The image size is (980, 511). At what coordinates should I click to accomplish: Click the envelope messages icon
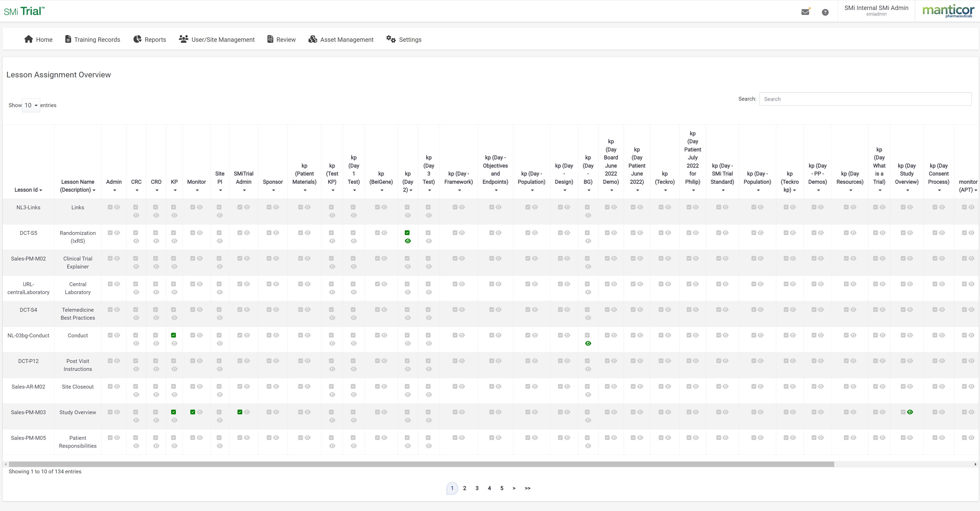[805, 12]
